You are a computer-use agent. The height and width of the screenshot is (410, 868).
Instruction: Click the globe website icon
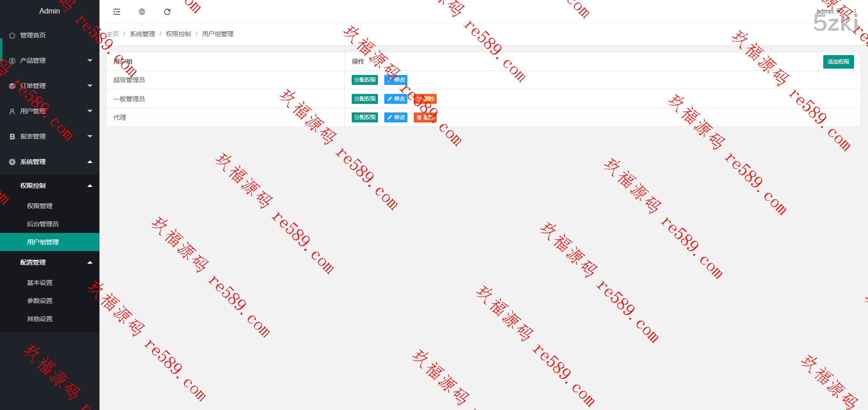click(142, 12)
